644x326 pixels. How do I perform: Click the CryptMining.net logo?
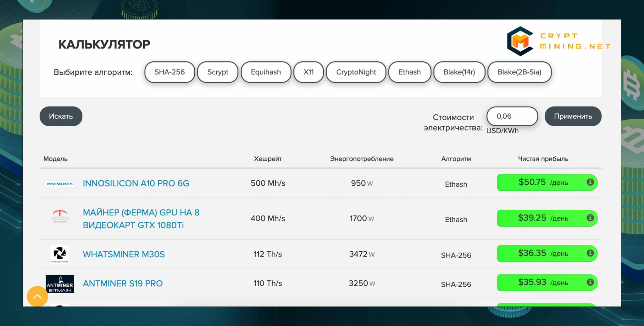pyautogui.click(x=558, y=41)
